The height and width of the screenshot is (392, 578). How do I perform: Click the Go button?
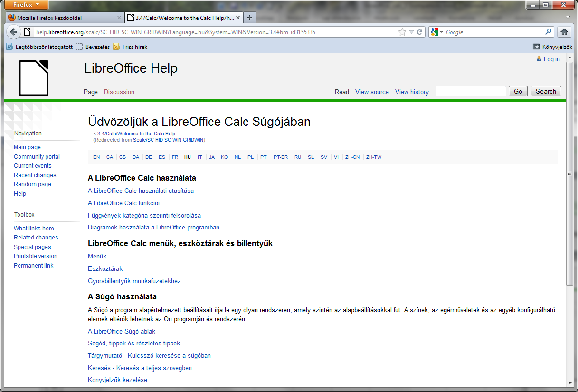point(518,91)
